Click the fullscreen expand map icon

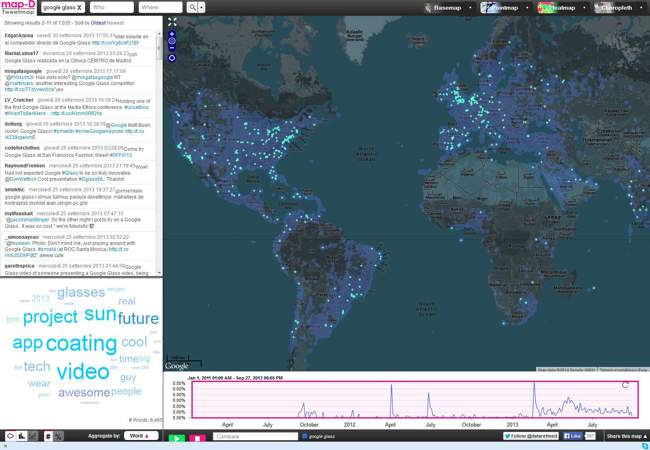click(x=172, y=22)
